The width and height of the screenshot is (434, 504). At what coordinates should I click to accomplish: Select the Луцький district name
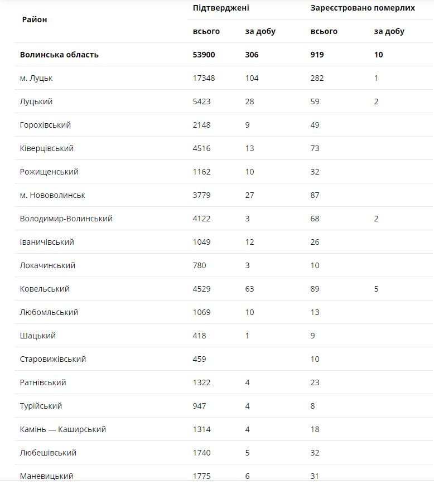[x=36, y=101]
